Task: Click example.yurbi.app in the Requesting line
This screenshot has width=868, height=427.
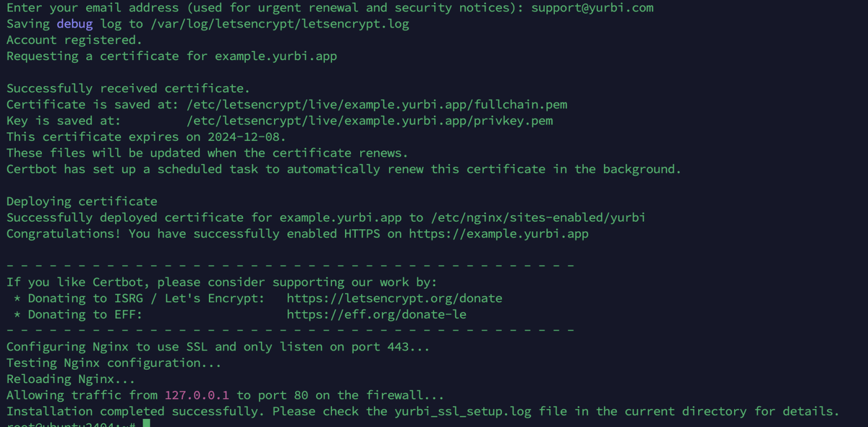Action: pyautogui.click(x=276, y=56)
